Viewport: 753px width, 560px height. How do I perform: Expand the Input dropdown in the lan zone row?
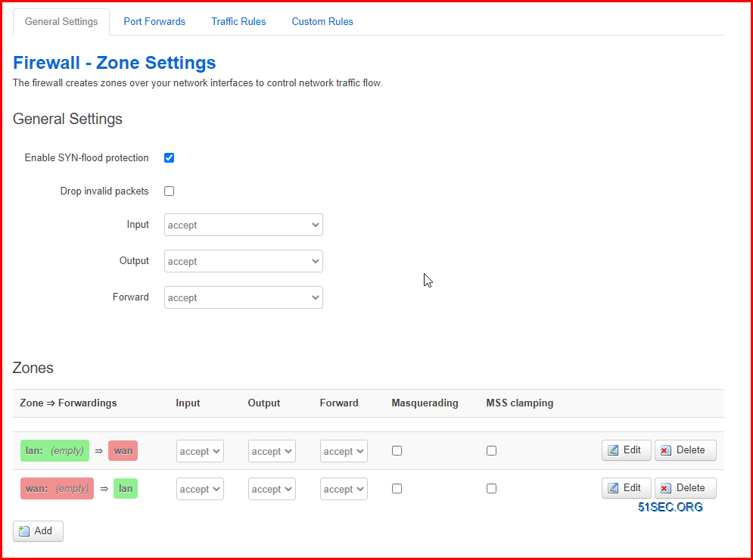coord(200,451)
